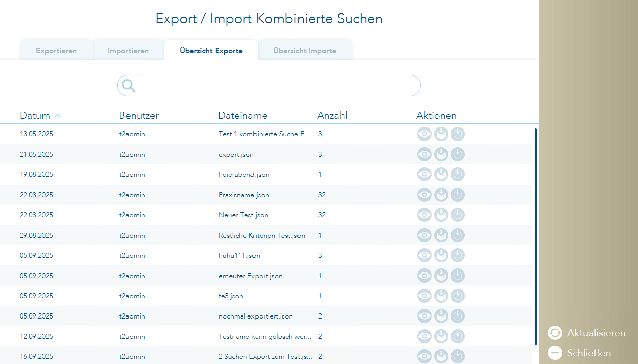
Task: Click the circular arrow icon for te5.json
Action: [x=458, y=296]
